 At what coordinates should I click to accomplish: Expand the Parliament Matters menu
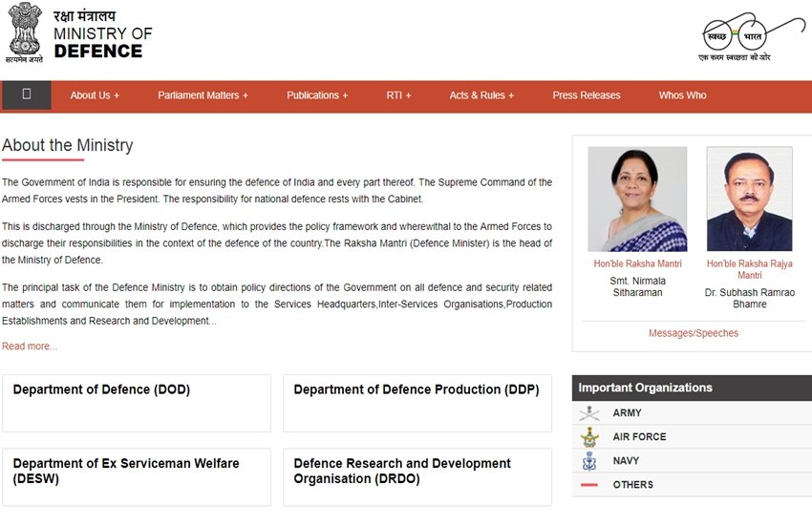click(x=203, y=95)
